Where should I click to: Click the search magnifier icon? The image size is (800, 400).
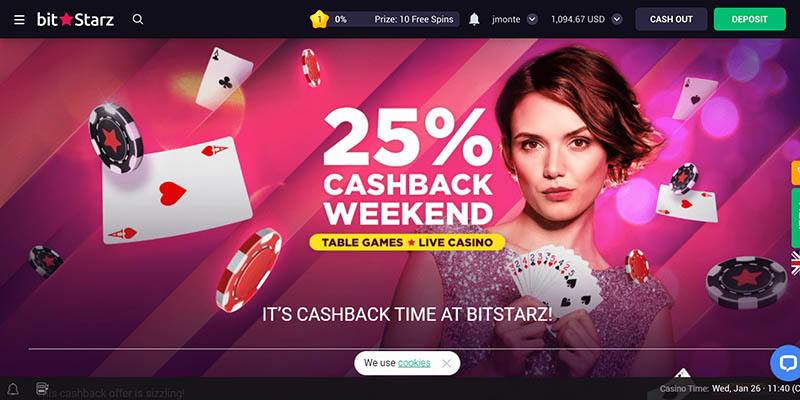[x=138, y=19]
